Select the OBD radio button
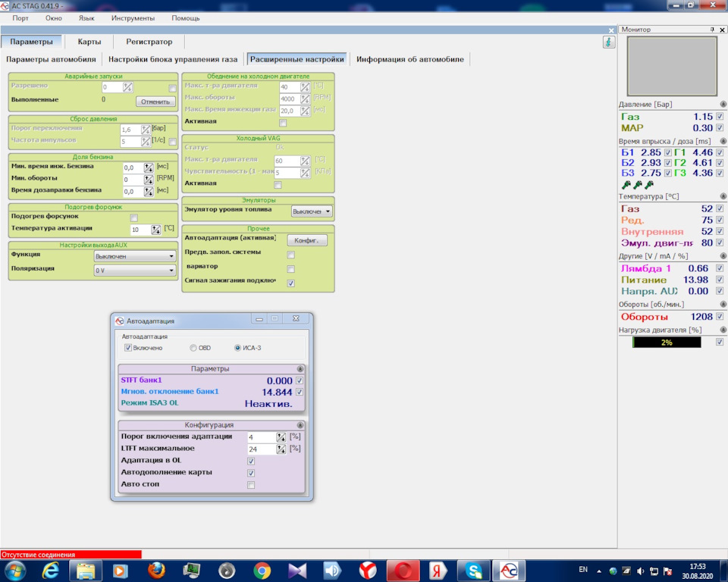728x582 pixels. point(193,348)
